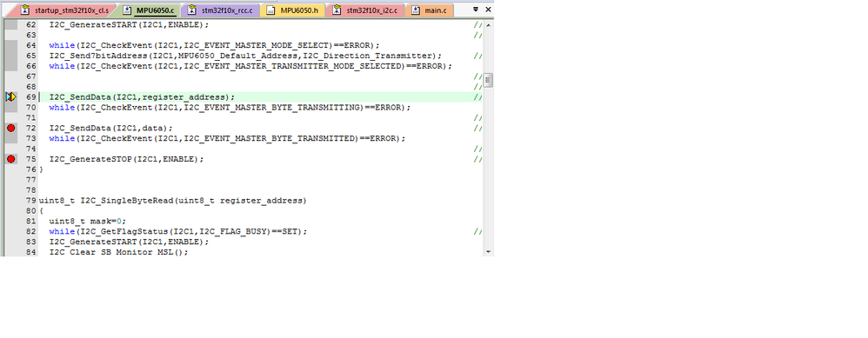Click the BYTE_TRANSMITTING while loop on line 70
Image resolution: width=868 pixels, height=338 pixels.
(x=230, y=108)
